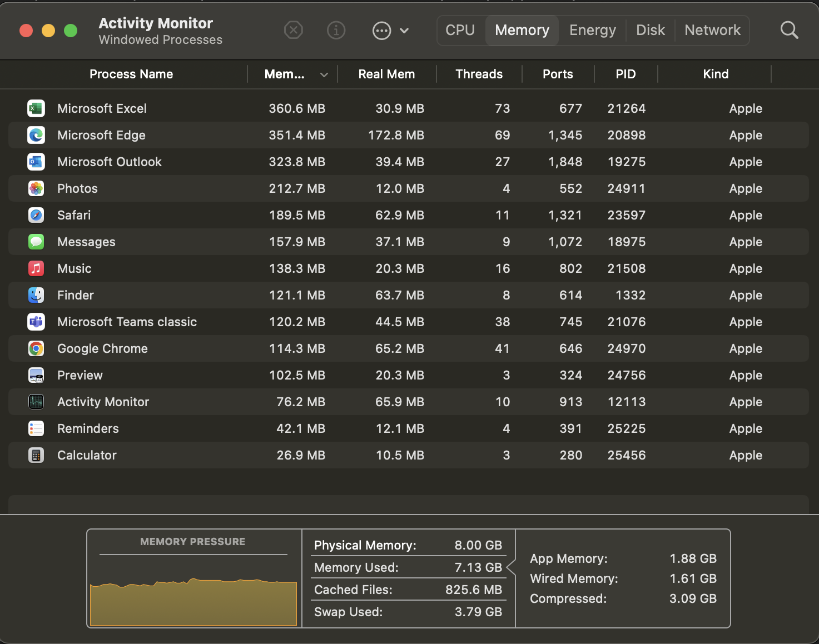819x644 pixels.
Task: Click PID 25456 in the Calculator row
Action: pyautogui.click(x=627, y=455)
